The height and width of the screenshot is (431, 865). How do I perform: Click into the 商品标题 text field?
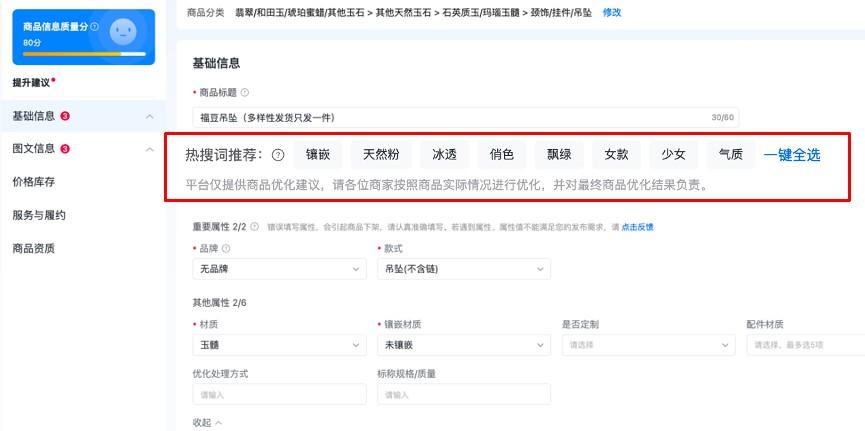coord(450,117)
